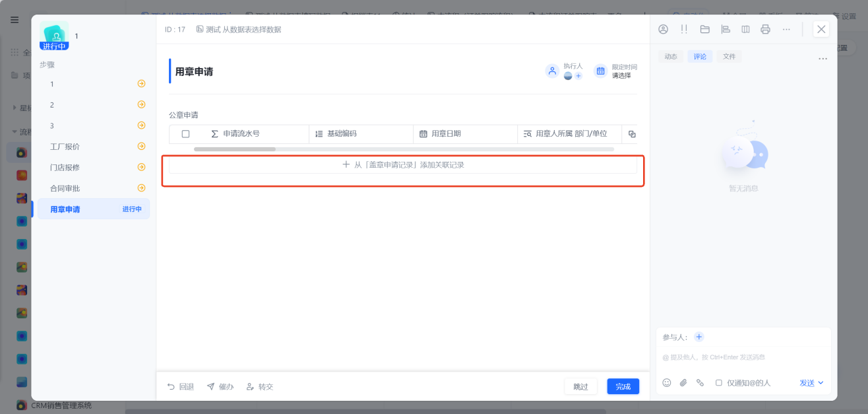Open the folder icon in top toolbar

point(704,29)
